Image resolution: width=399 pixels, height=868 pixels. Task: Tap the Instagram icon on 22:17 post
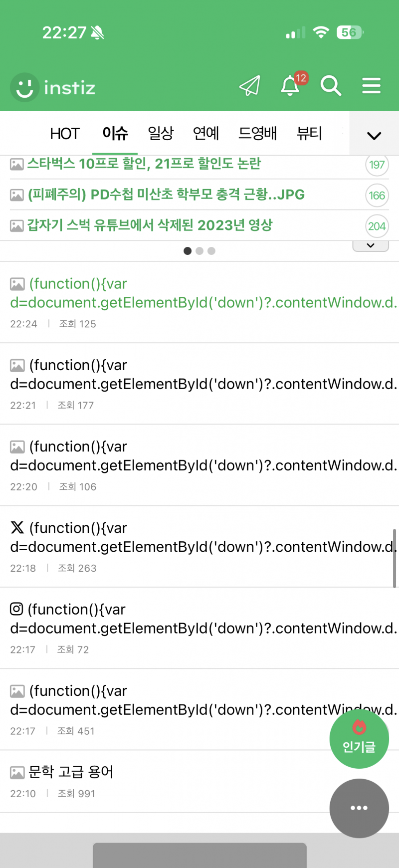pos(16,609)
